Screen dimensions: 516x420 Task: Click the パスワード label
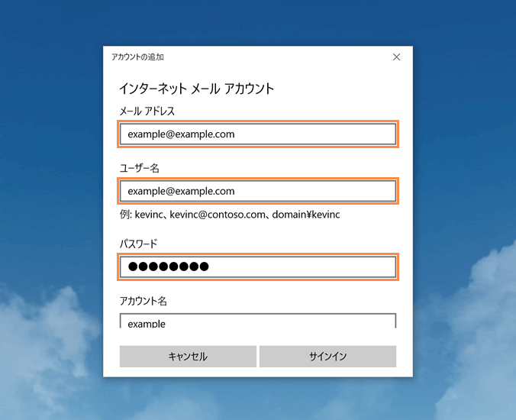coord(138,244)
